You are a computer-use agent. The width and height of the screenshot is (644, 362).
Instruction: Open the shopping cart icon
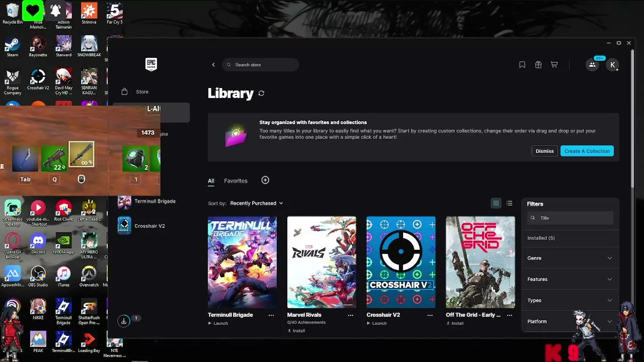[554, 65]
